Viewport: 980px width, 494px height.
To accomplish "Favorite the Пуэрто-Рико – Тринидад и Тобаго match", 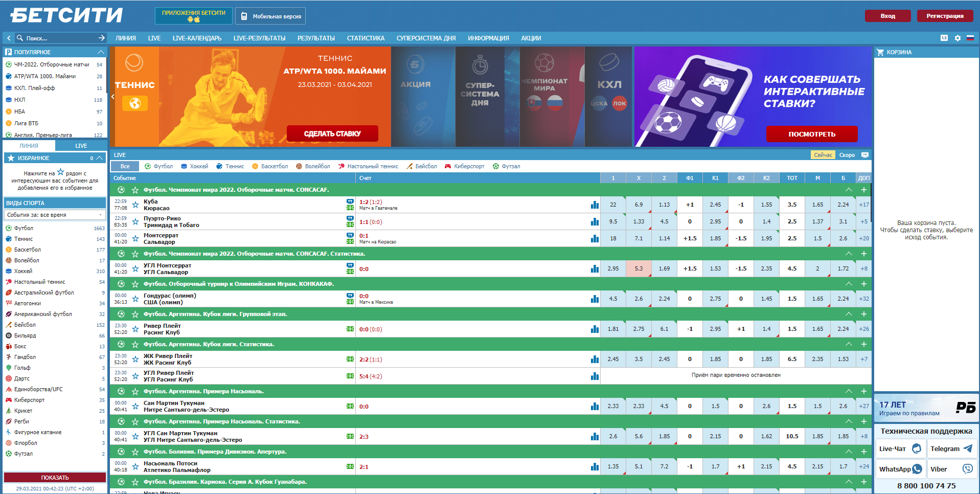I will point(135,221).
